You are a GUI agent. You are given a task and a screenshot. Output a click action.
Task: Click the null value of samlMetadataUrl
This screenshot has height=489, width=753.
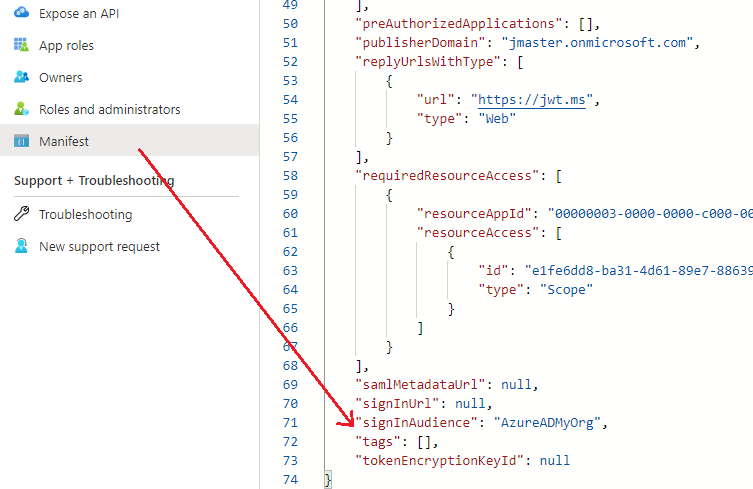click(516, 385)
